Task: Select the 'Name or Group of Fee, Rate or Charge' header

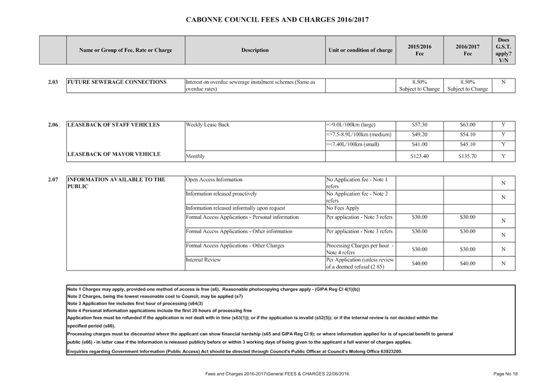Action: click(x=126, y=50)
